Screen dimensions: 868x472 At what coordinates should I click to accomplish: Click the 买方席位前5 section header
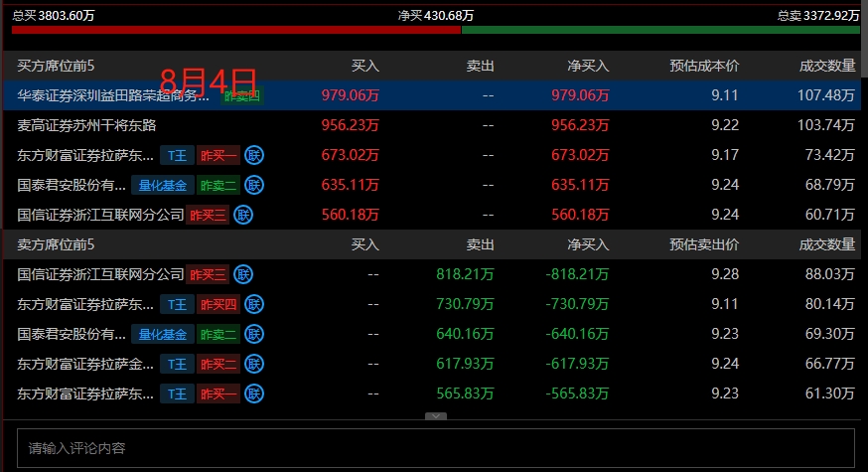[56, 66]
